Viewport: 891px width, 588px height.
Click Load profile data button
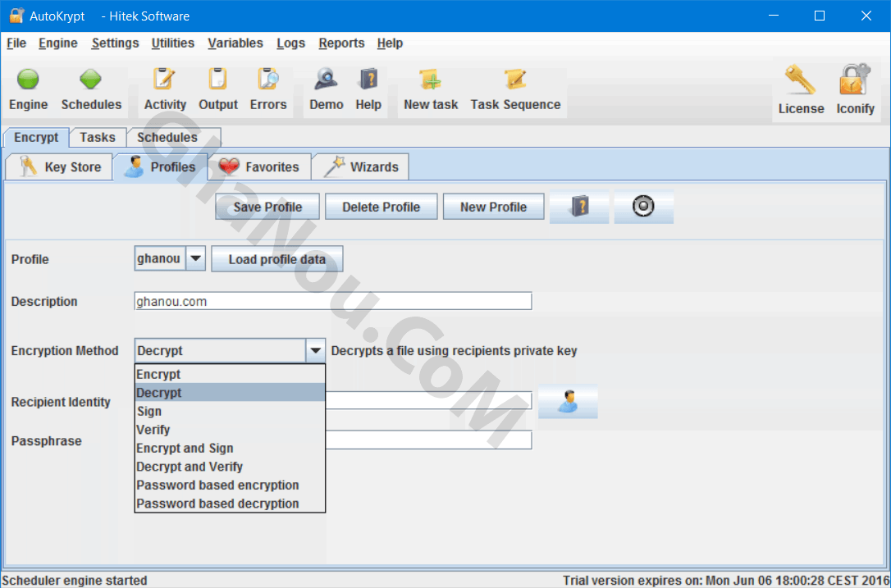pyautogui.click(x=277, y=259)
